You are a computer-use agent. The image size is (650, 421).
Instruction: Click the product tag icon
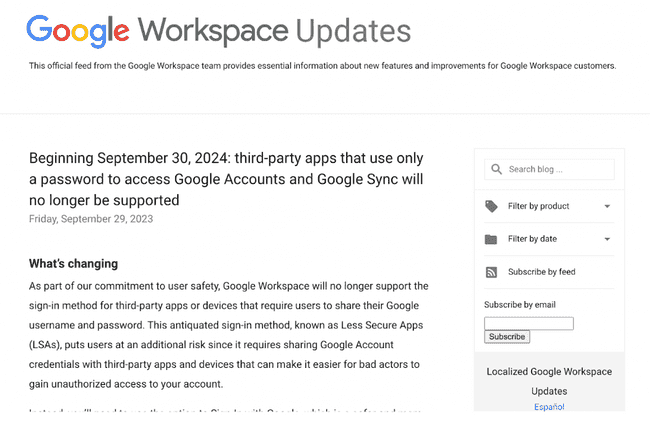point(491,206)
